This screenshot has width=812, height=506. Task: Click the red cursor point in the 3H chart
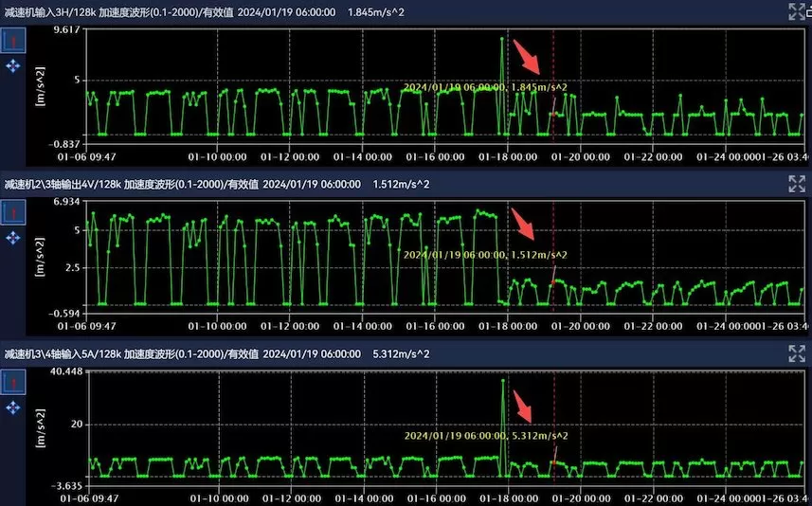click(x=552, y=114)
